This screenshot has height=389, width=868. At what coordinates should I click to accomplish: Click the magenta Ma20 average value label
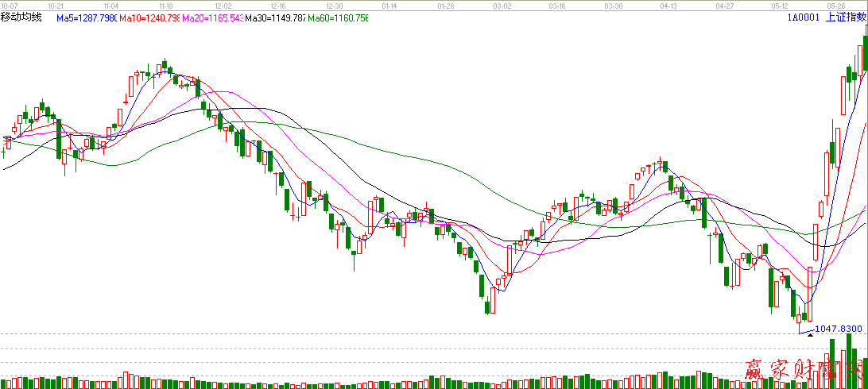click(x=212, y=17)
